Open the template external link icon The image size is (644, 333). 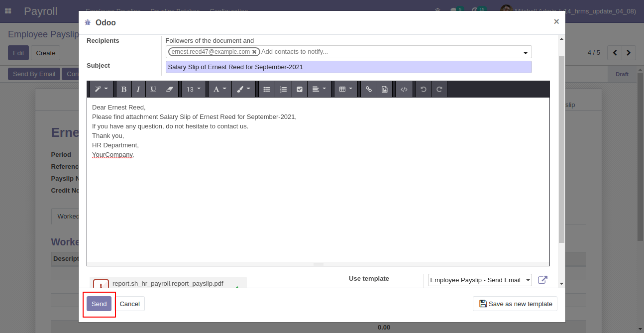(542, 280)
